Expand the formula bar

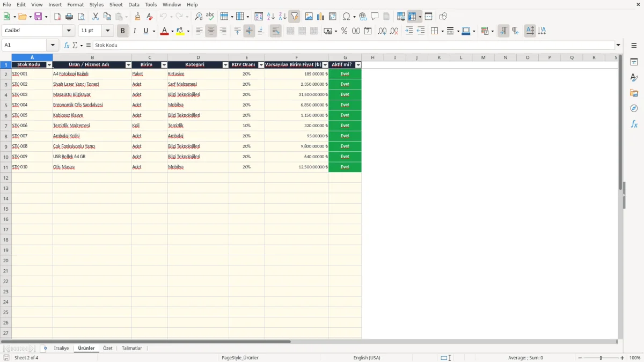coord(618,45)
